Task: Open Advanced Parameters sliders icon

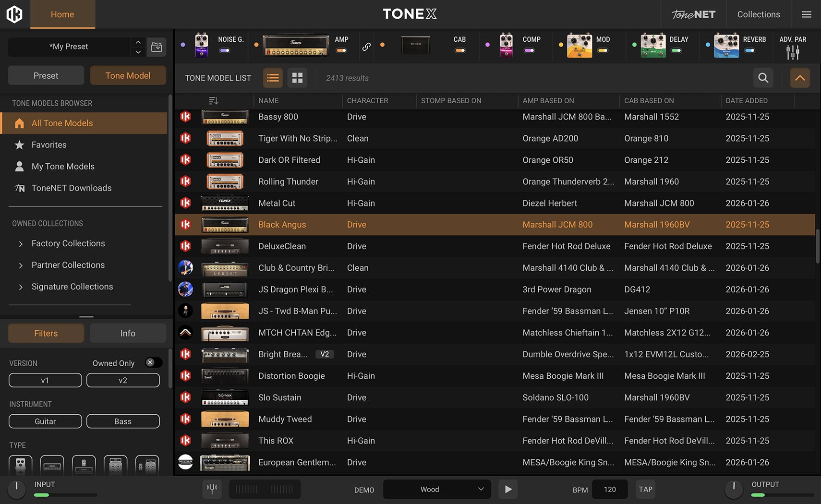Action: 793,52
